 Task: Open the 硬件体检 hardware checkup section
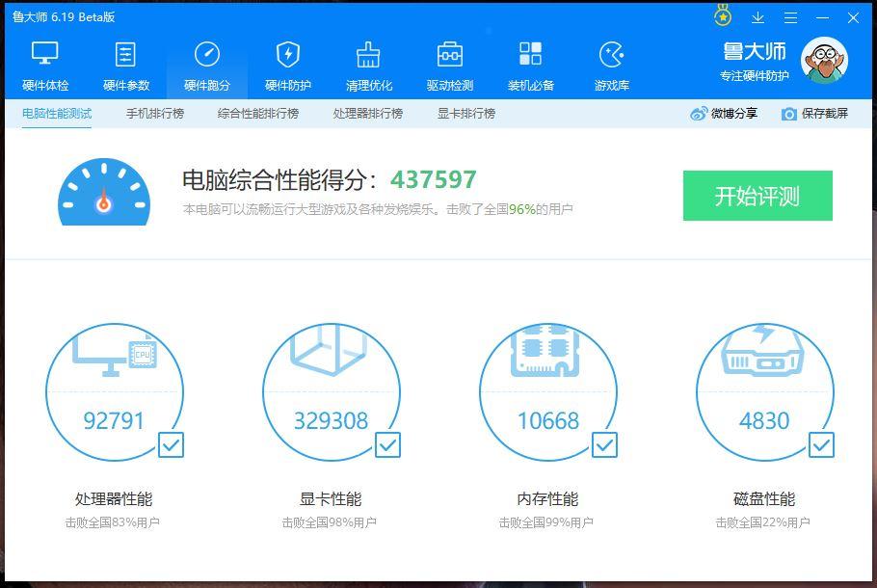[45, 66]
